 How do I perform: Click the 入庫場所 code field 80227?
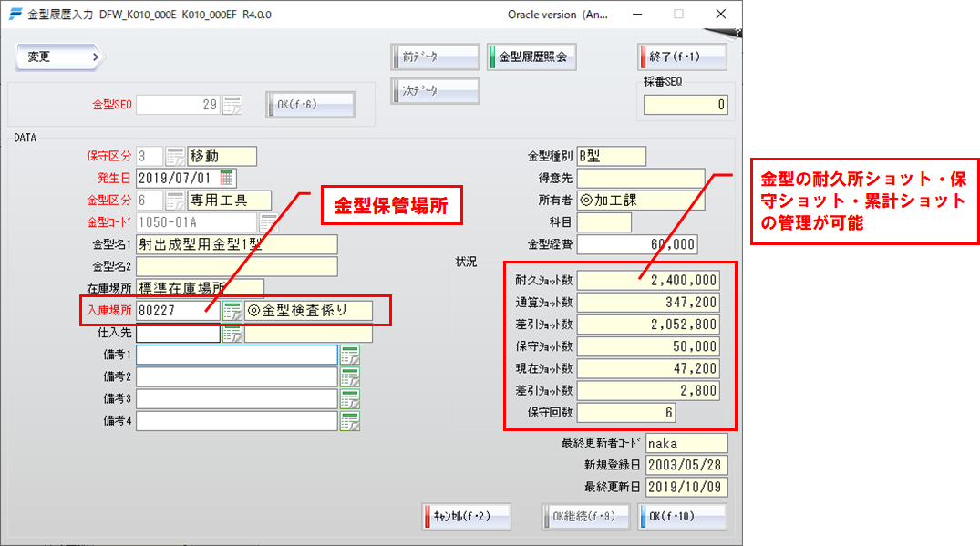click(x=178, y=311)
